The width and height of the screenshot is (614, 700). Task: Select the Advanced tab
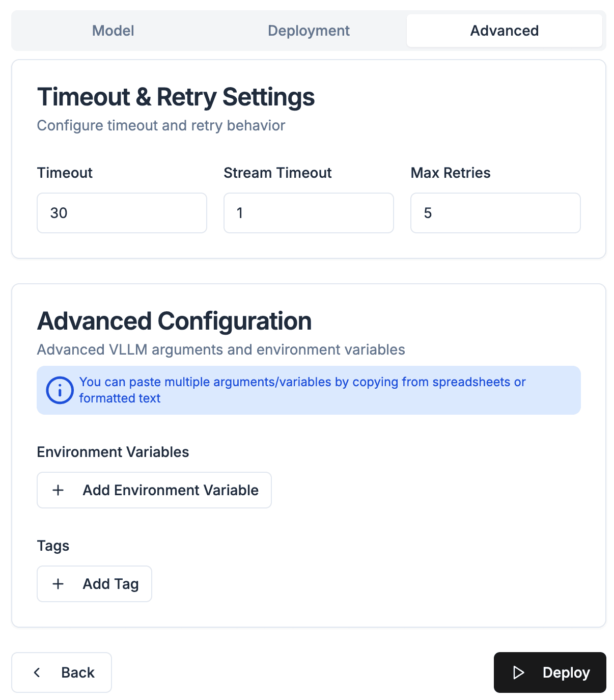(x=504, y=31)
